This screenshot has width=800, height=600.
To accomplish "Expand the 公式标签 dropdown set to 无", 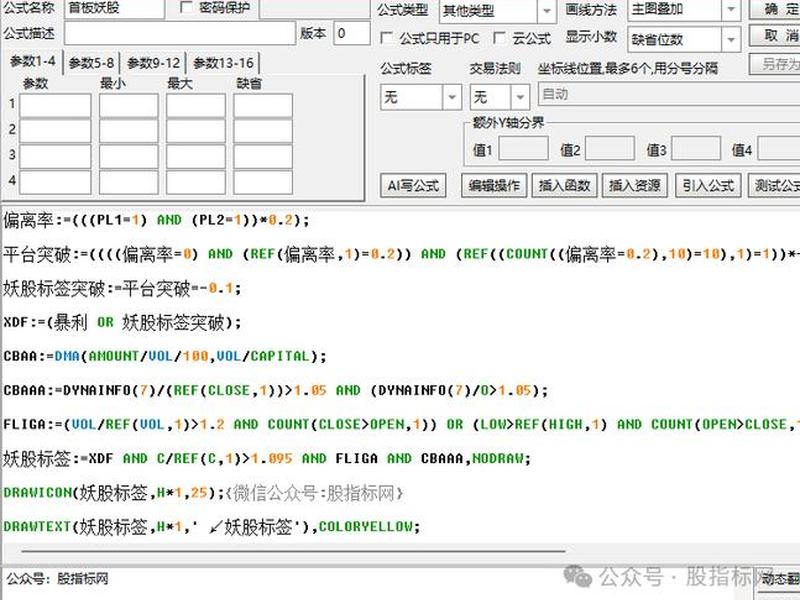I will [420, 96].
